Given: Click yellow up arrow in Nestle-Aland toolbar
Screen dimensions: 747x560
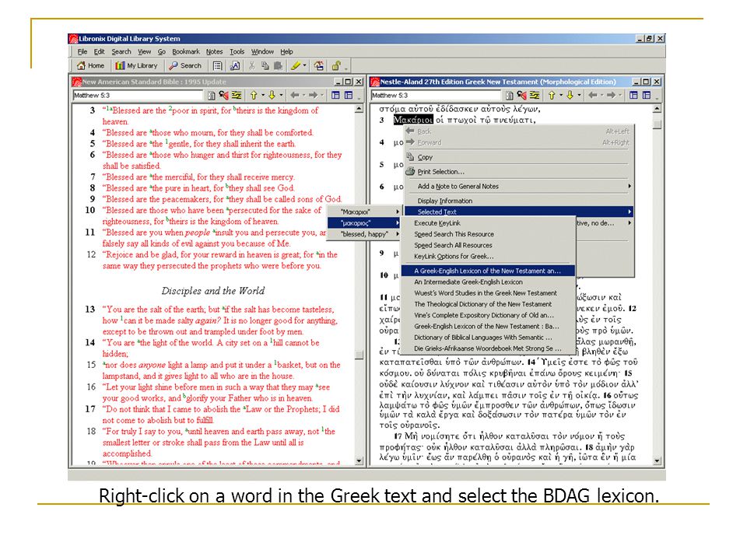Looking at the screenshot, I should (x=552, y=95).
